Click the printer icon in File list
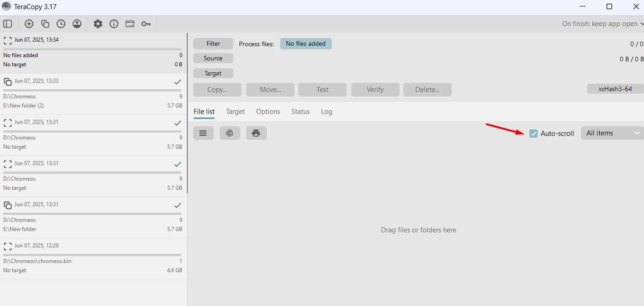644x306 pixels. point(256,133)
